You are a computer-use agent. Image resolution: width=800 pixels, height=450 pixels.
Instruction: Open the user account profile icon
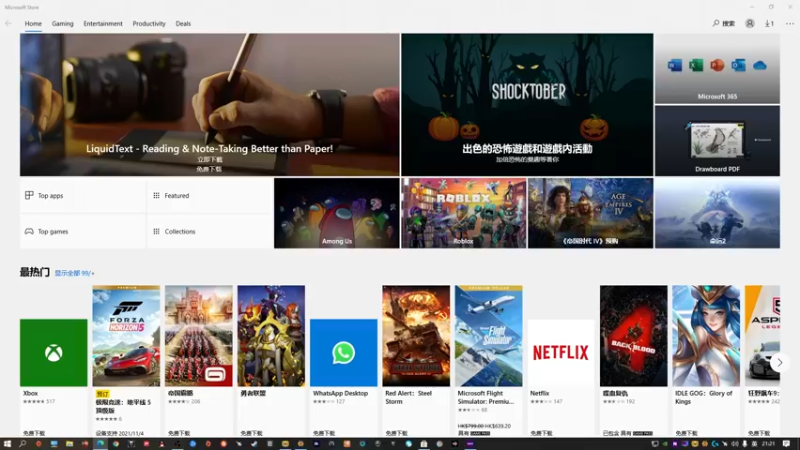pyautogui.click(x=749, y=23)
